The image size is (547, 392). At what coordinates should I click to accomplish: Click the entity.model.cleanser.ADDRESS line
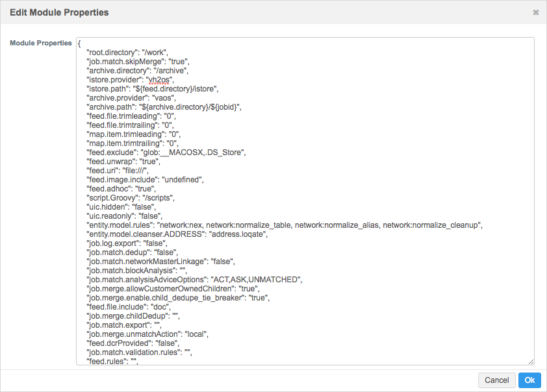tap(177, 234)
